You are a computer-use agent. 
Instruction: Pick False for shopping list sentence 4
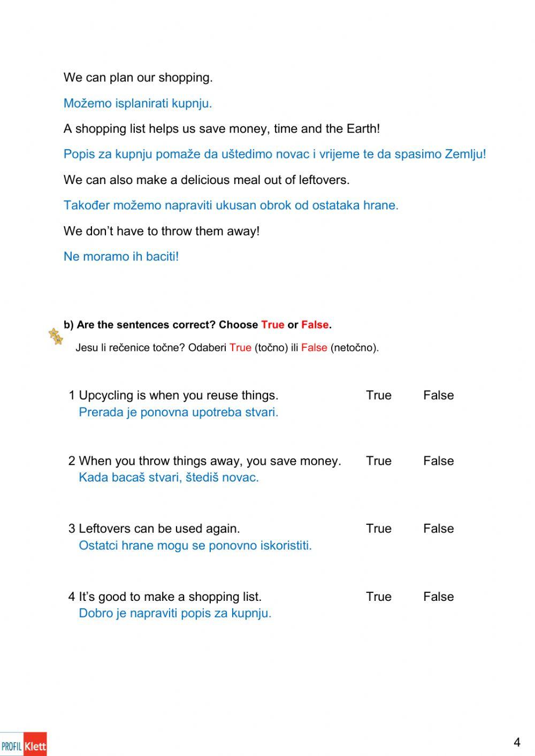click(x=438, y=597)
